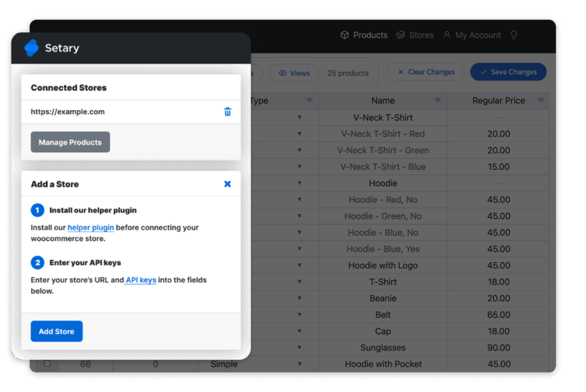Click the lightbulb tips icon
The image size is (586, 392).
tap(514, 35)
